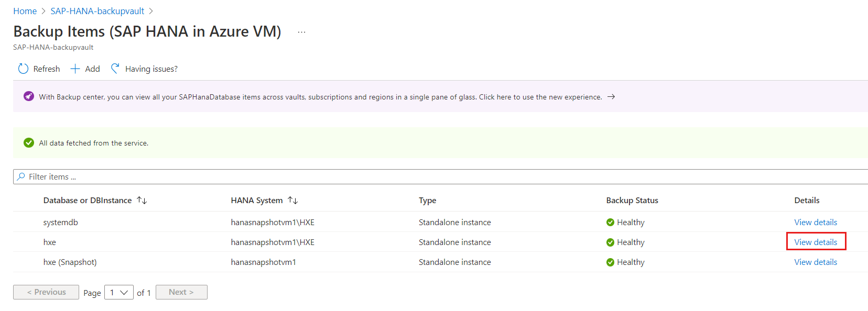868x311 pixels.
Task: Sort by HANA System column
Action: click(x=293, y=201)
